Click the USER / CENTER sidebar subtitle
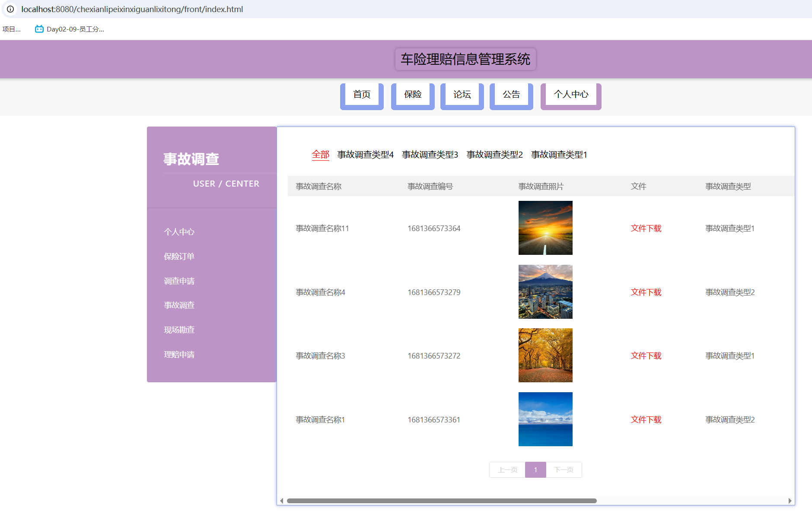 point(226,184)
